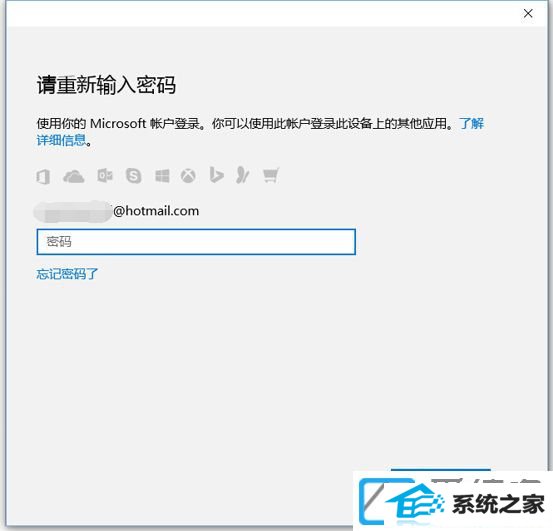Focus the 密码 password input field
The height and width of the screenshot is (531, 553).
[x=196, y=242]
